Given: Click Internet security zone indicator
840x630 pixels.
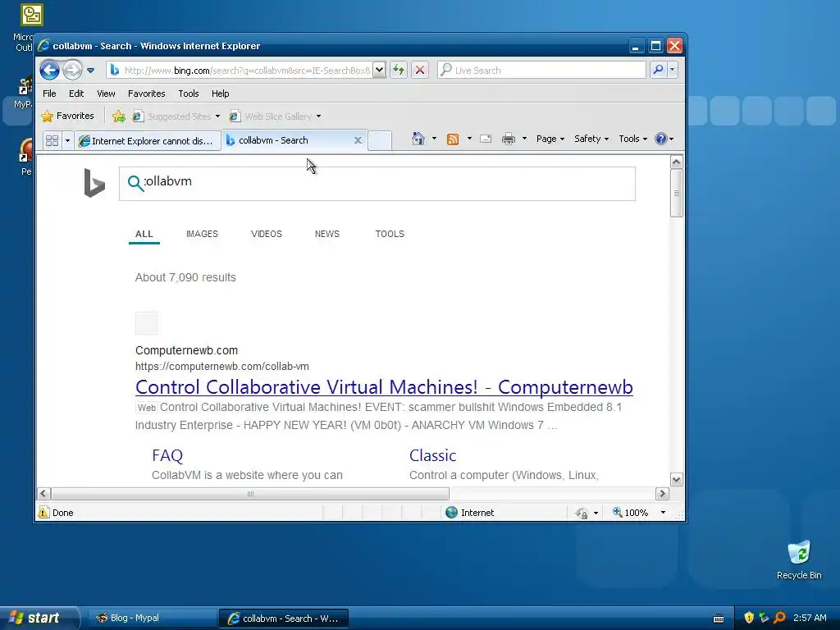Looking at the screenshot, I should (x=470, y=513).
